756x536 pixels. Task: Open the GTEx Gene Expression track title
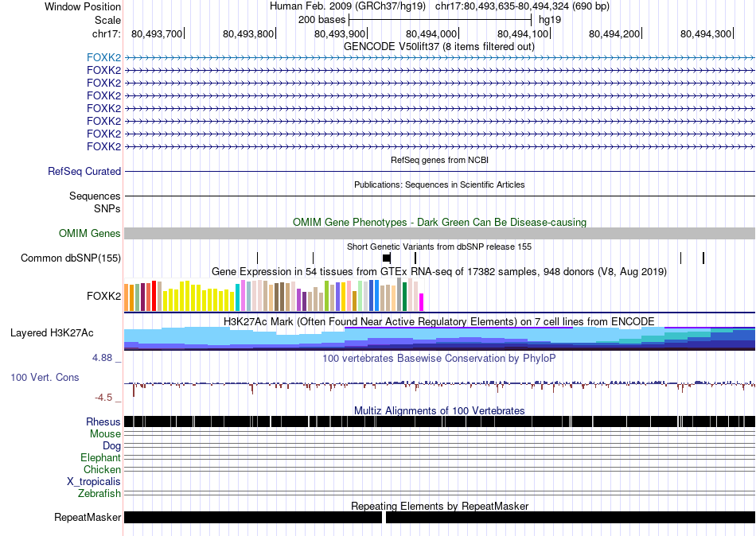click(x=439, y=272)
